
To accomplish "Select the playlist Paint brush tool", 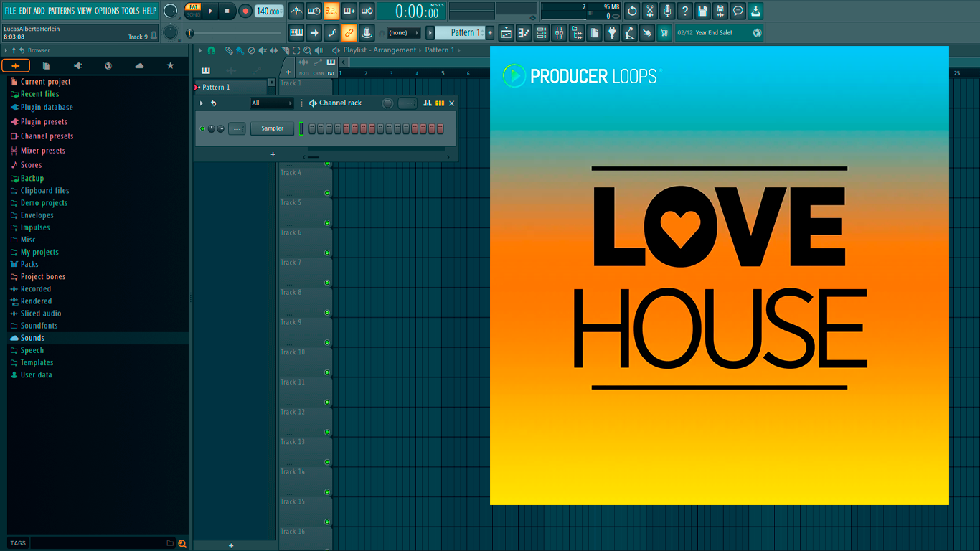I will pos(240,50).
